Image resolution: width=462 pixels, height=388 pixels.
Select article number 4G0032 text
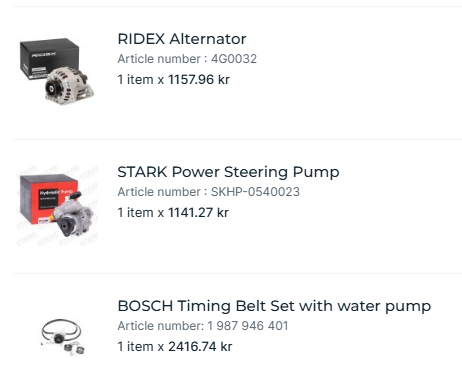click(x=234, y=59)
